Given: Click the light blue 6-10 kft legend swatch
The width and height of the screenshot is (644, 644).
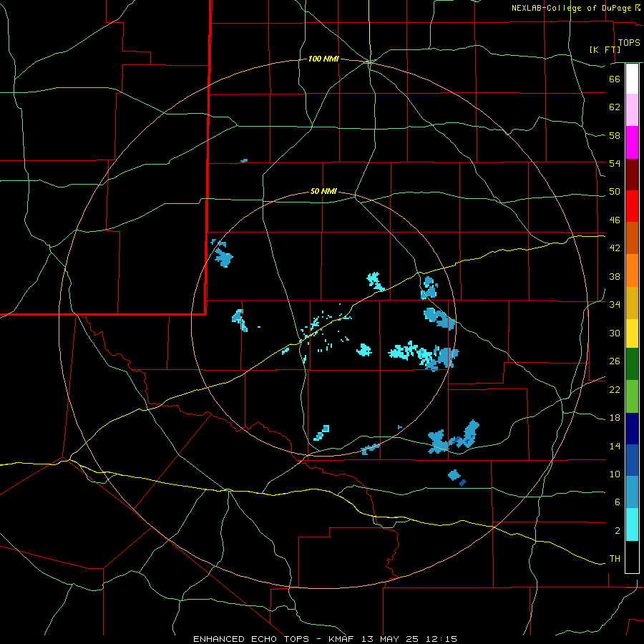Looking at the screenshot, I should pos(632,492).
